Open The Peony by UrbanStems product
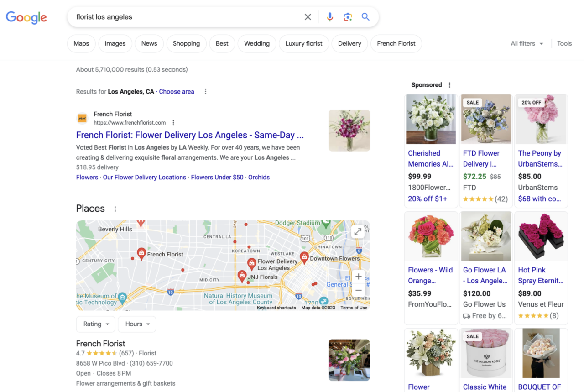The image size is (584, 392). click(x=540, y=158)
